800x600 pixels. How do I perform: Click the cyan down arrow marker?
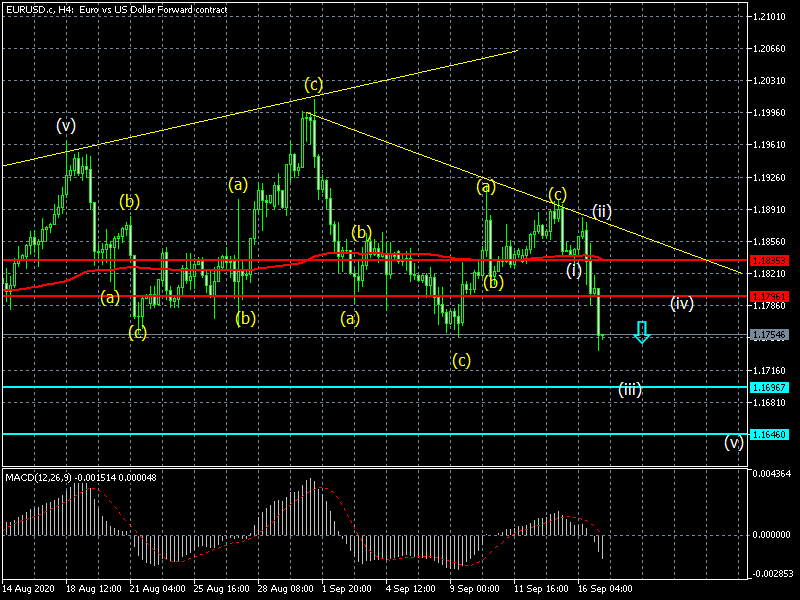click(642, 333)
